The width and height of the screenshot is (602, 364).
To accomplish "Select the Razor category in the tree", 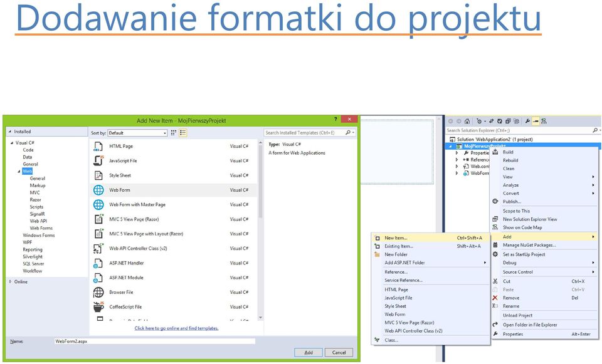I will click(x=35, y=200).
